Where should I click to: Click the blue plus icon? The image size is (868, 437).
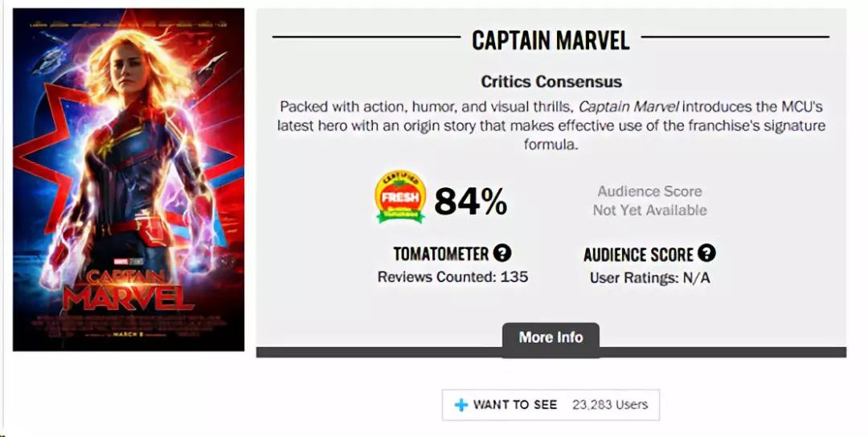click(461, 405)
